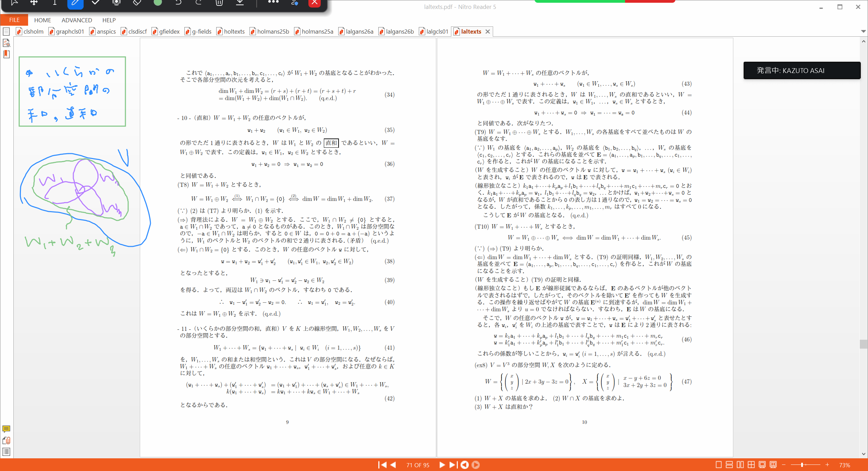Select the move/drag annotation tool

[34, 3]
